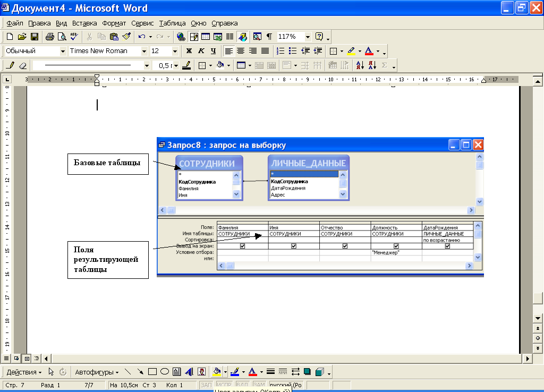Undo the last action
The width and height of the screenshot is (544, 392).
pyautogui.click(x=141, y=37)
